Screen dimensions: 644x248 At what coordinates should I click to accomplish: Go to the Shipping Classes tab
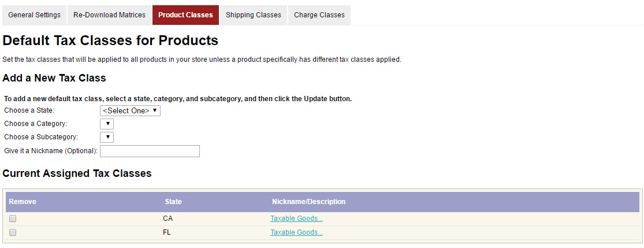point(254,15)
